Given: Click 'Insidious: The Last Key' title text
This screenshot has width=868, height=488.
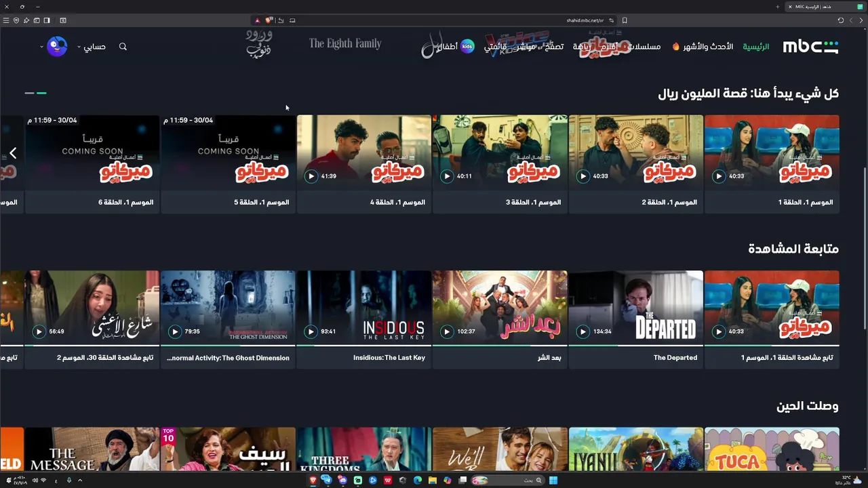Looking at the screenshot, I should pyautogui.click(x=389, y=358).
